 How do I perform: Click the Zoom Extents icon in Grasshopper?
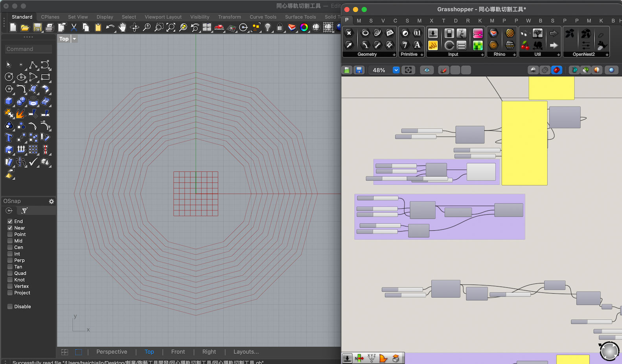tap(409, 70)
